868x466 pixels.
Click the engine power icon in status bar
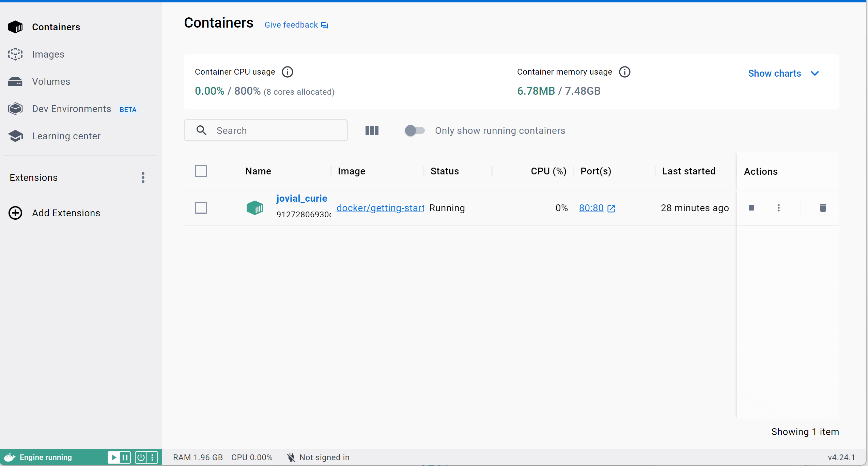(141, 457)
